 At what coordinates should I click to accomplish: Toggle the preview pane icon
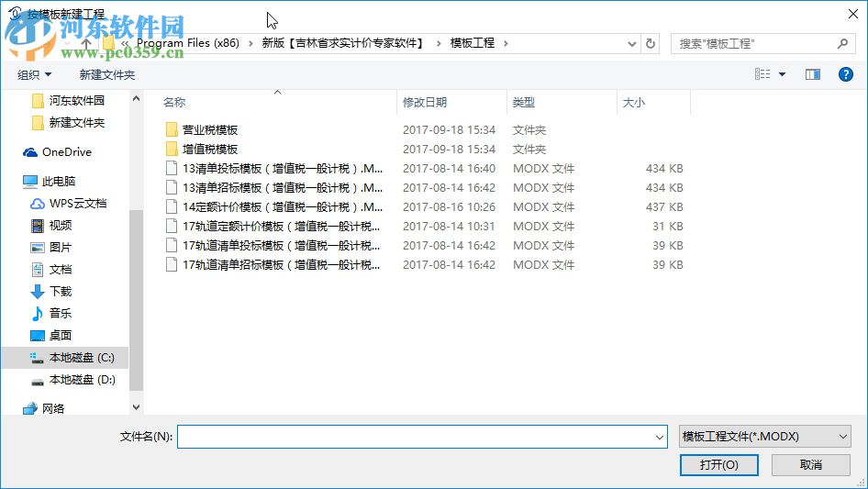[x=813, y=74]
